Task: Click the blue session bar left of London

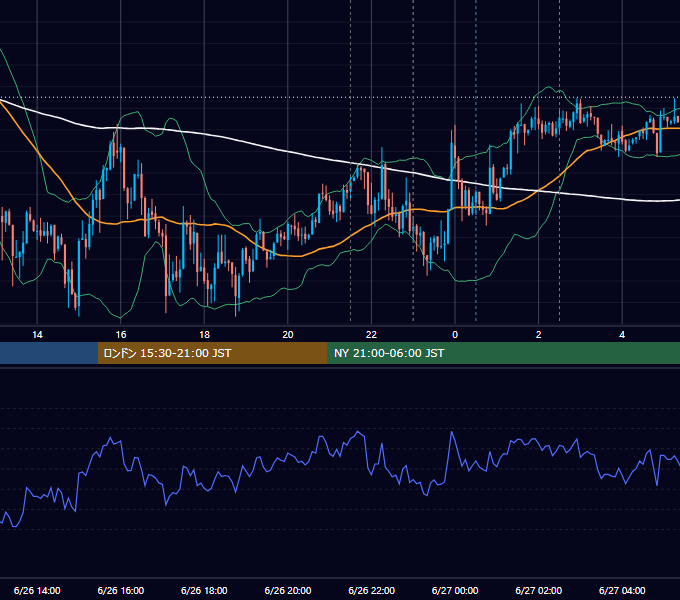Action: [49, 353]
